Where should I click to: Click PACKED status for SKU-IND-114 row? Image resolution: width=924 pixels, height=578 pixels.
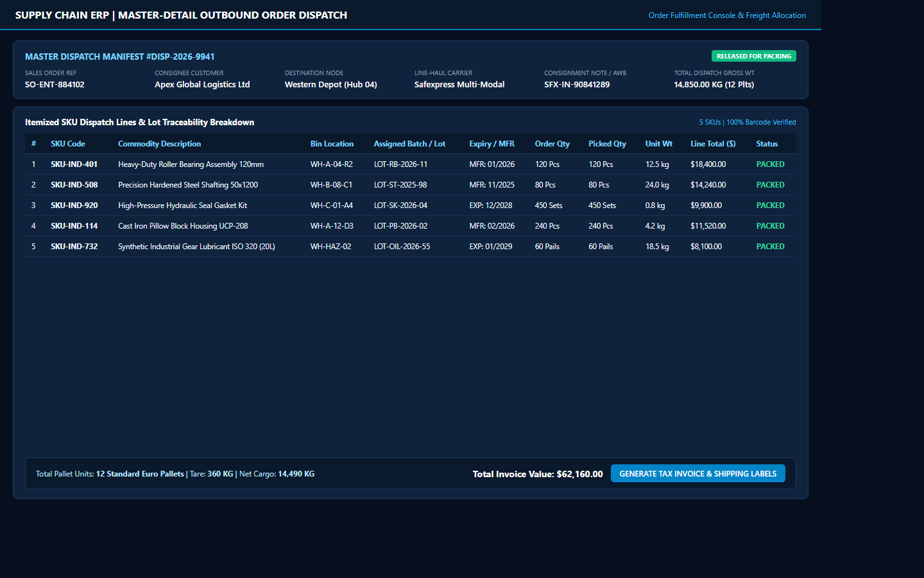770,226
